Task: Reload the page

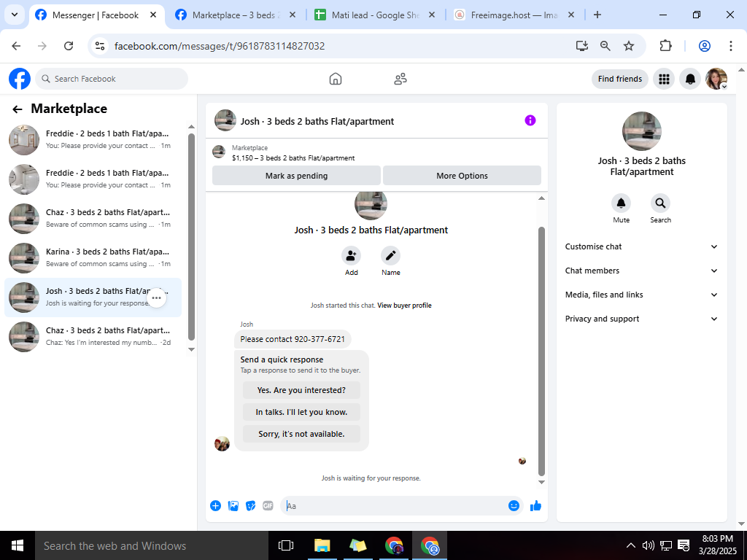Action: point(69,46)
